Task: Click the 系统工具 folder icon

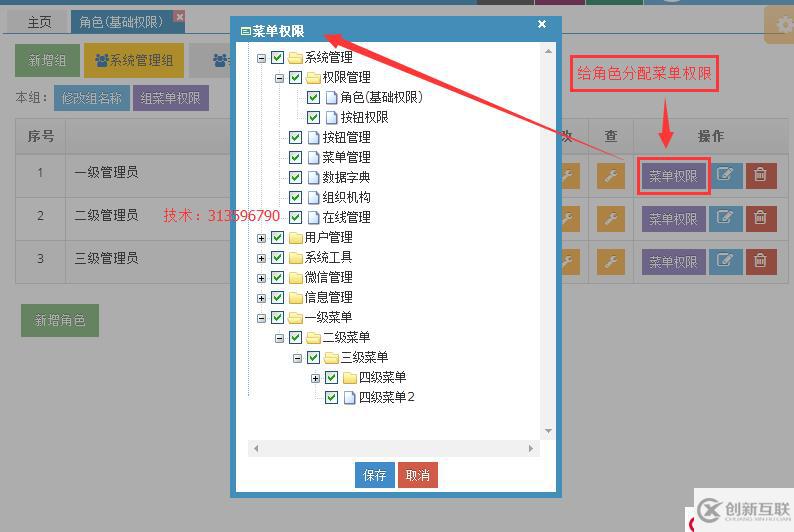Action: point(295,258)
